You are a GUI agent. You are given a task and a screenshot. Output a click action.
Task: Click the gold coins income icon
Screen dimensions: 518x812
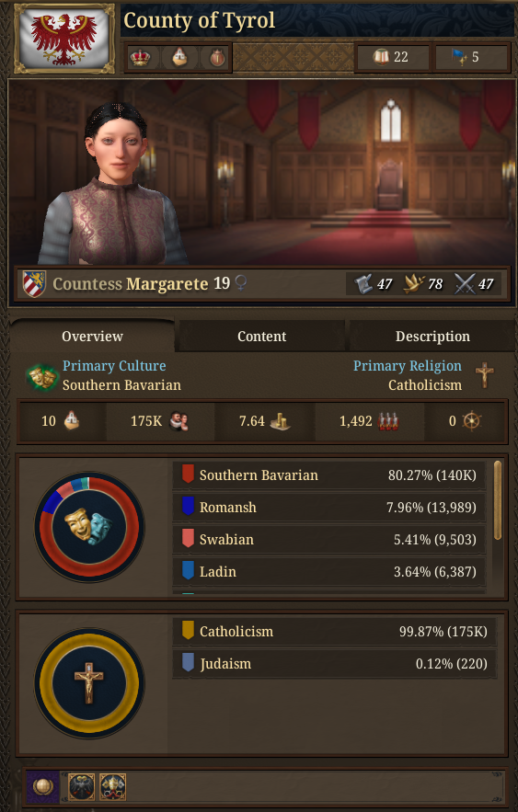pyautogui.click(x=280, y=421)
